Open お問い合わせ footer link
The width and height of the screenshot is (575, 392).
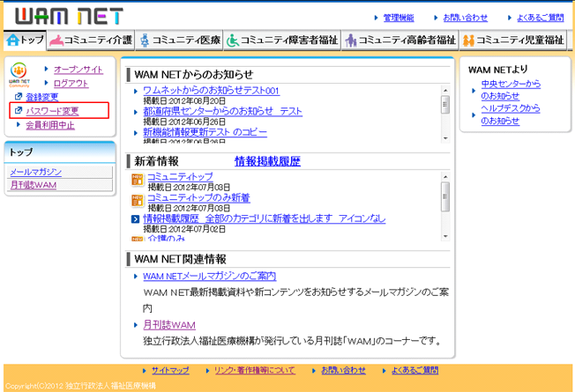(x=343, y=370)
